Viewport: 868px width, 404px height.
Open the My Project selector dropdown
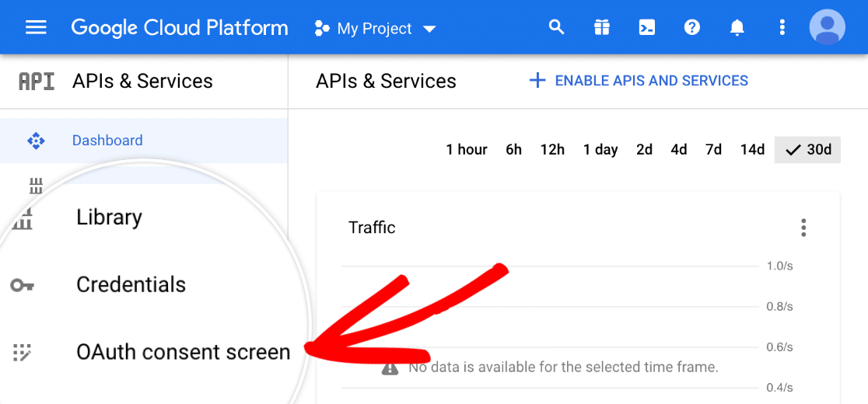click(376, 28)
